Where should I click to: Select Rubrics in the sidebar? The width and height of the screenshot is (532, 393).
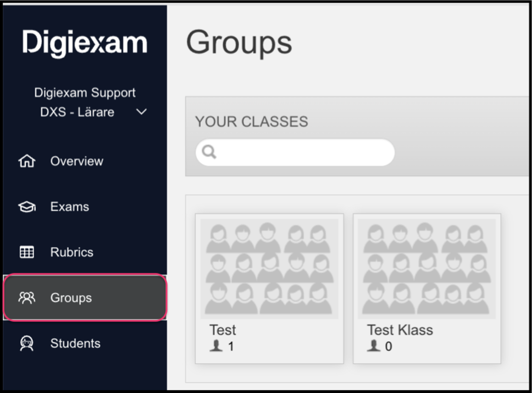click(x=72, y=252)
